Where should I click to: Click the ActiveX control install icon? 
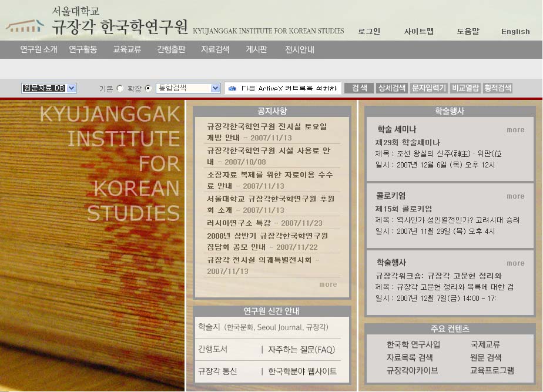[232, 88]
